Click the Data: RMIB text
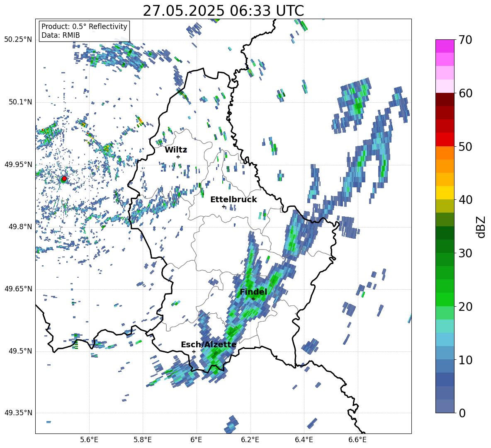Screen dimensions: 491x448 coord(61,35)
